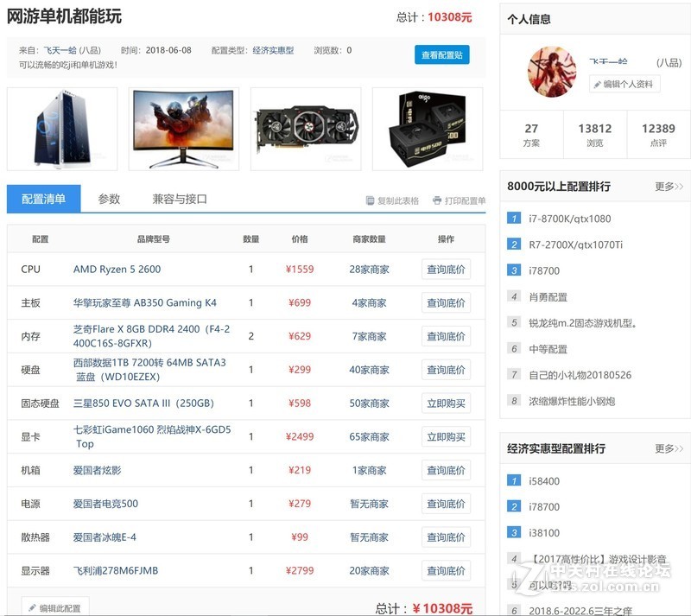Click 查询底价 for the 内存 row
Screen dimensions: 691x616
446,336
